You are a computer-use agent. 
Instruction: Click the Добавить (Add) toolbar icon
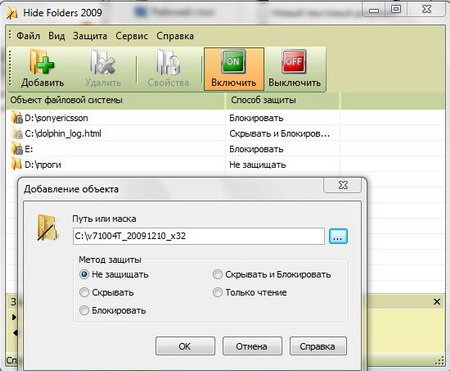42,69
